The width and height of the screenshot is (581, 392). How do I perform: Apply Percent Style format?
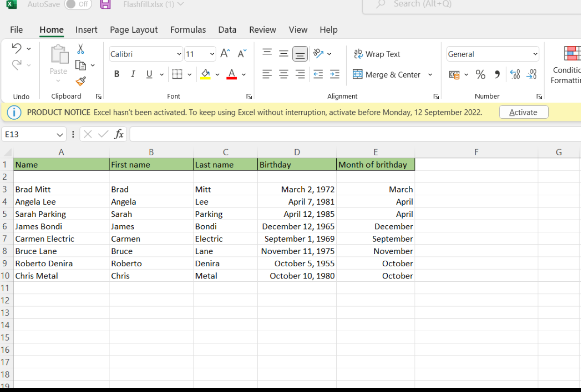480,74
